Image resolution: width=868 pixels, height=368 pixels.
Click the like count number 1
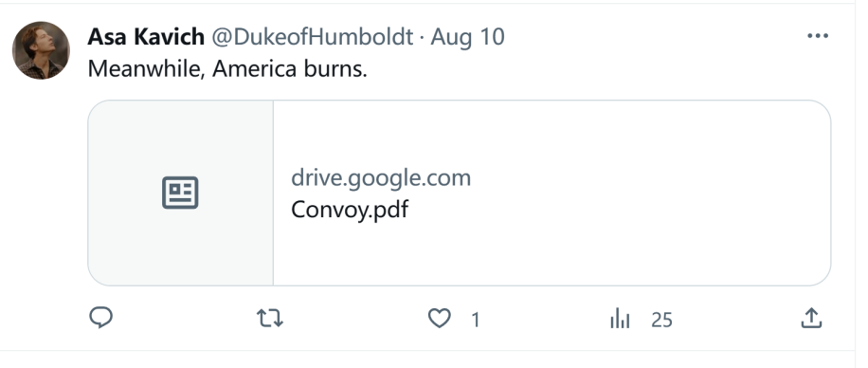click(x=475, y=320)
